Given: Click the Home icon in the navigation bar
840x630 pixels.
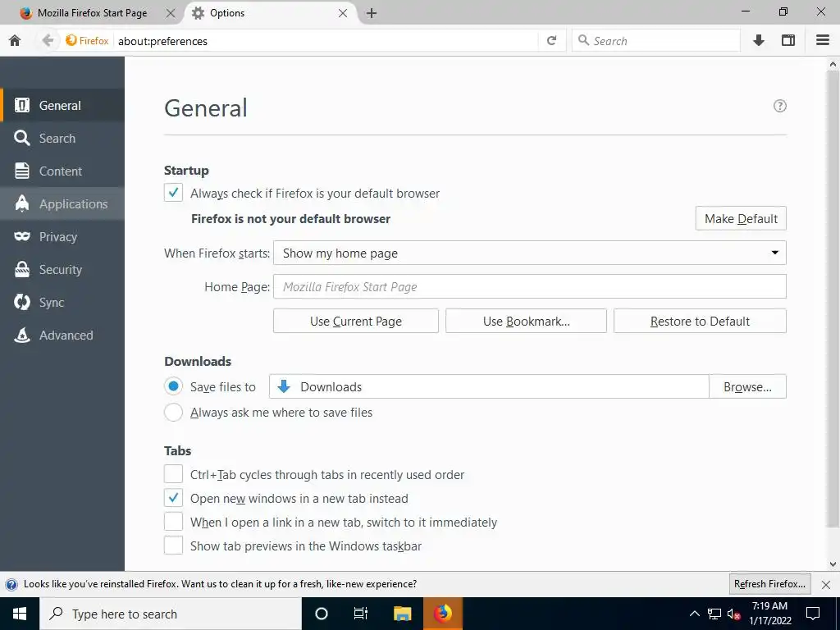Looking at the screenshot, I should [15, 41].
